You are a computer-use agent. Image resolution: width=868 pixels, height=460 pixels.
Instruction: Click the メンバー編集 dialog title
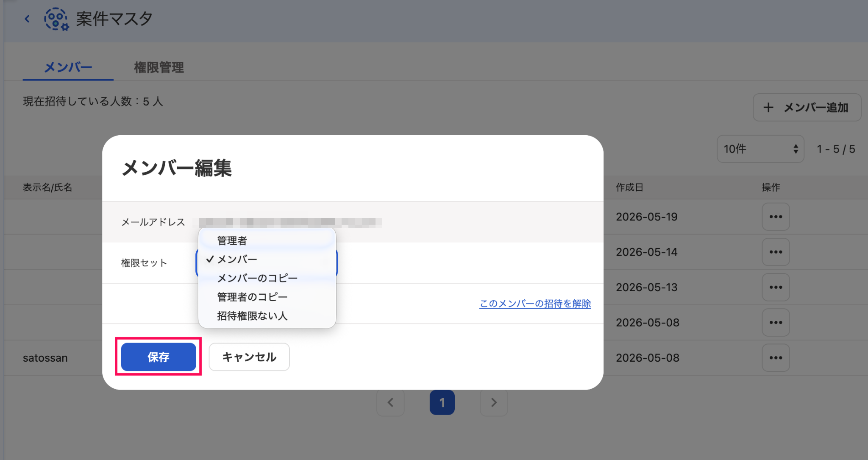[x=177, y=168]
